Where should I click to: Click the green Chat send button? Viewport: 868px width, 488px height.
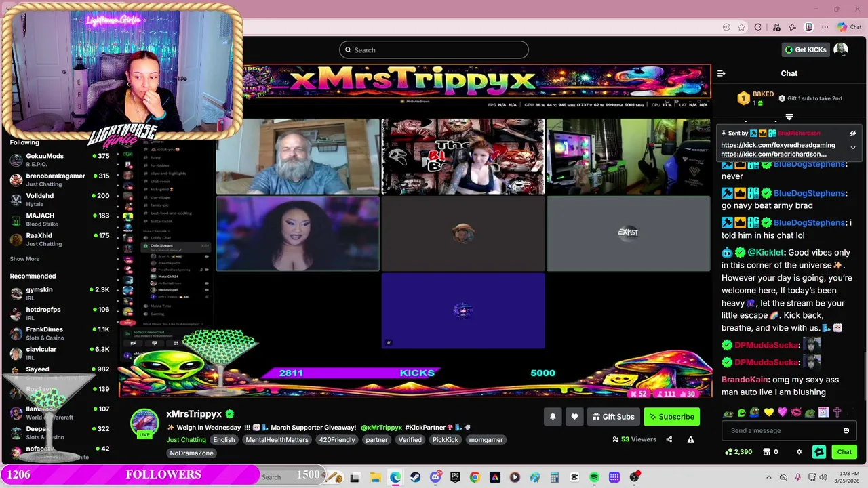coord(844,452)
